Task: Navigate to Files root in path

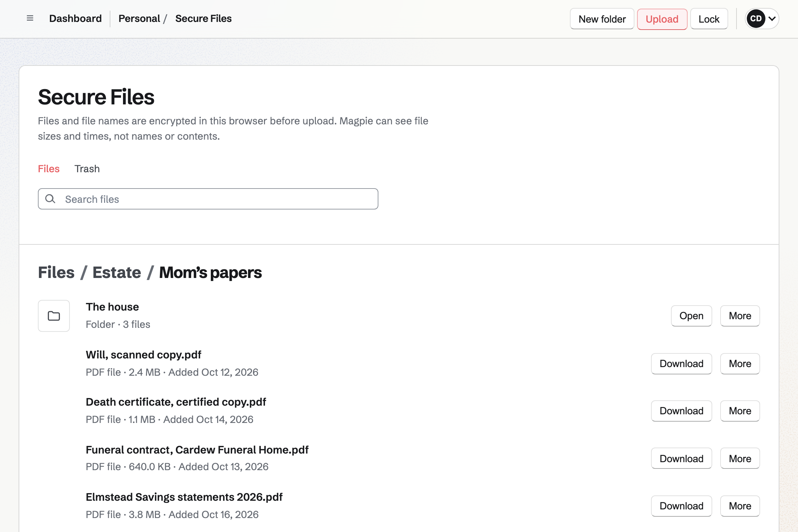Action: click(x=56, y=272)
